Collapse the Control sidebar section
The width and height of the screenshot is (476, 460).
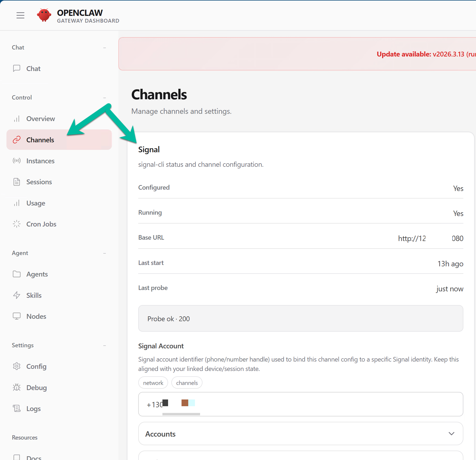[104, 98]
